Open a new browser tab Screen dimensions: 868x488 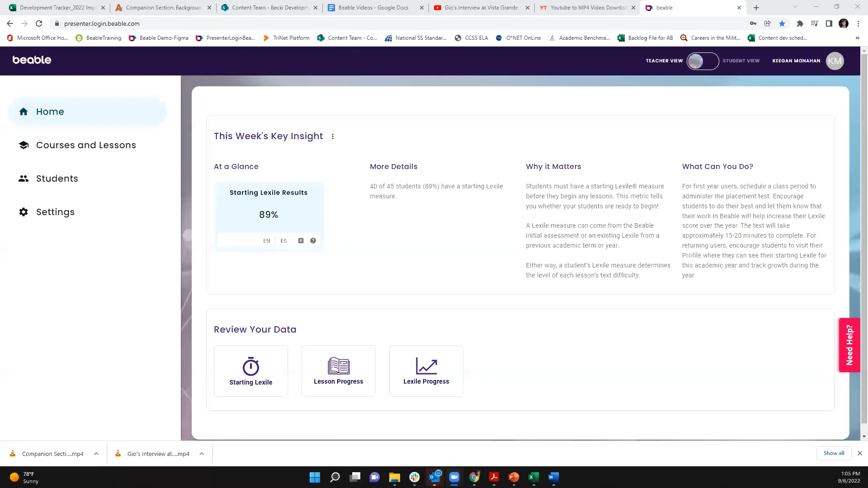756,8
